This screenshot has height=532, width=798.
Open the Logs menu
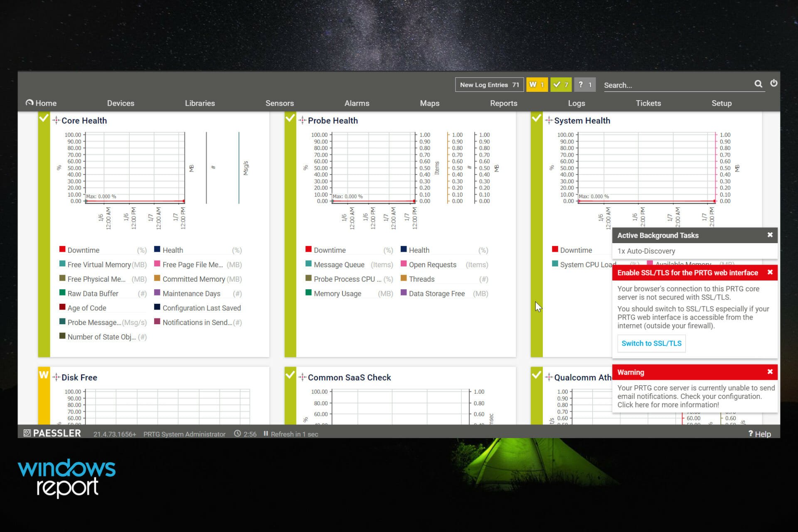pyautogui.click(x=576, y=103)
